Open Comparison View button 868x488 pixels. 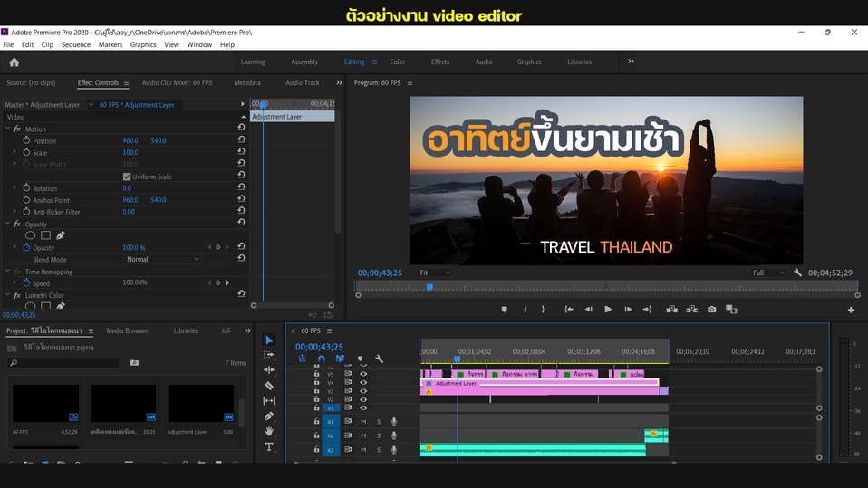[731, 310]
